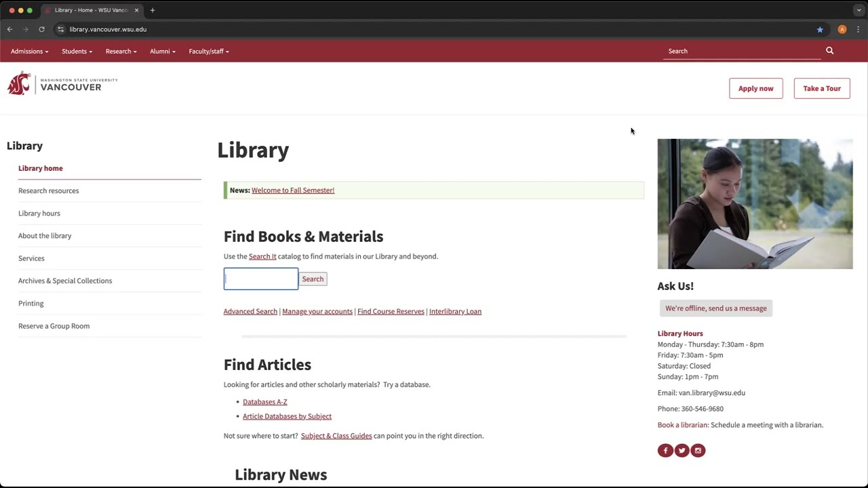Open a new tab with plus icon

[153, 10]
